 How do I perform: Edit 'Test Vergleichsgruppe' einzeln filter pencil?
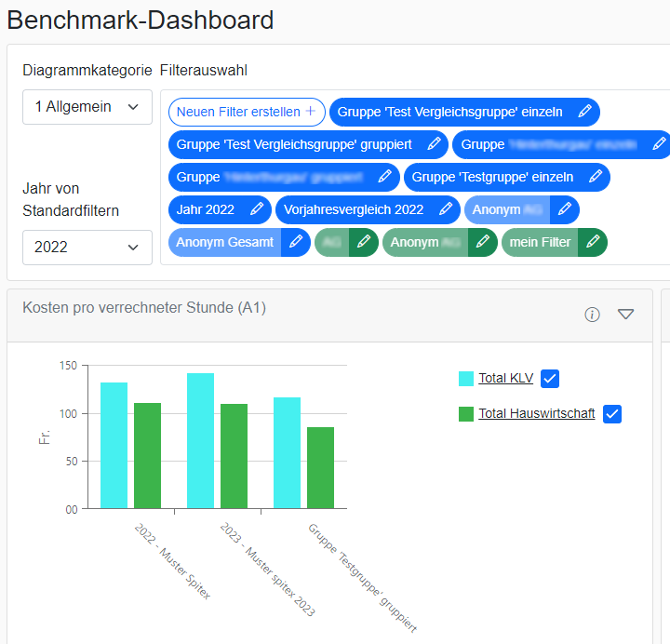[x=585, y=112]
